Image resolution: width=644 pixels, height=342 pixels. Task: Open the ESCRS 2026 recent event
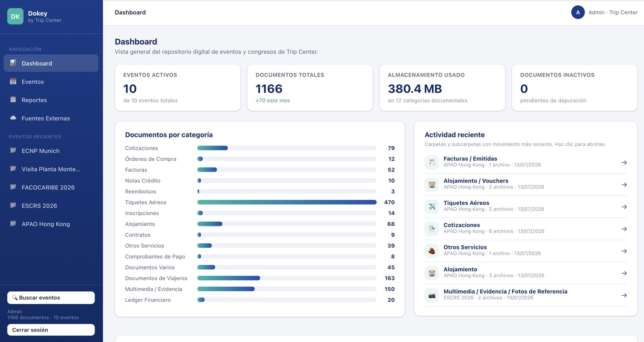(51, 206)
